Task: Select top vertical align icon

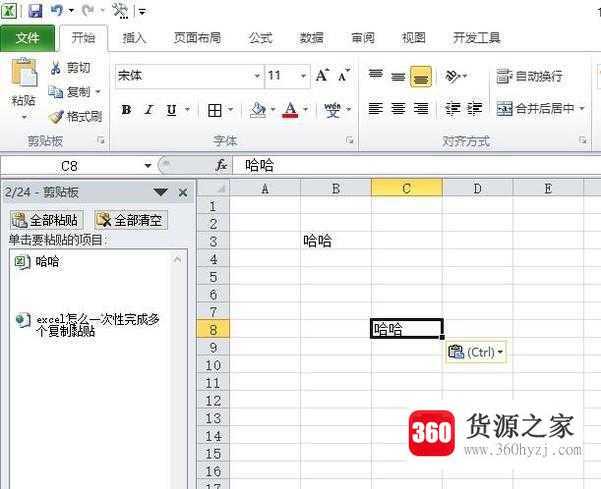Action: (376, 75)
